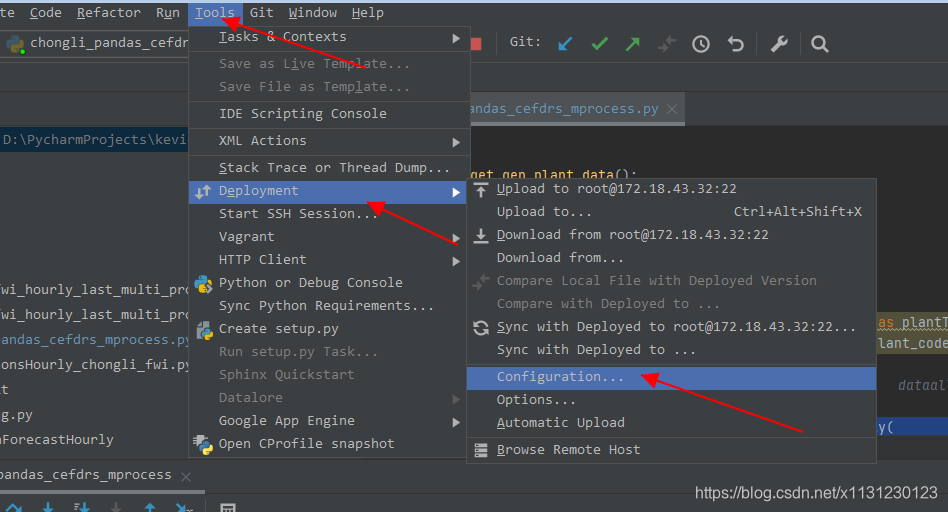This screenshot has width=948, height=512.
Task: Click download icon beside Download from root
Action: click(481, 235)
